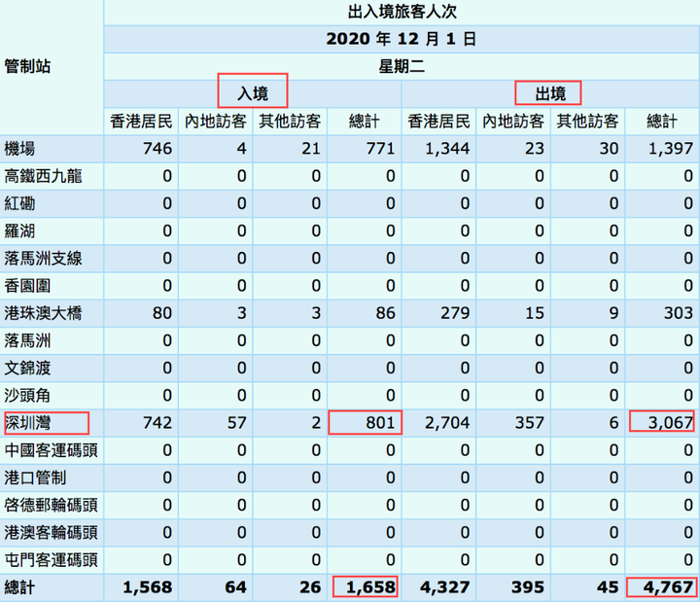Select the "總計" column header under 出境
The image size is (700, 602).
point(662,121)
